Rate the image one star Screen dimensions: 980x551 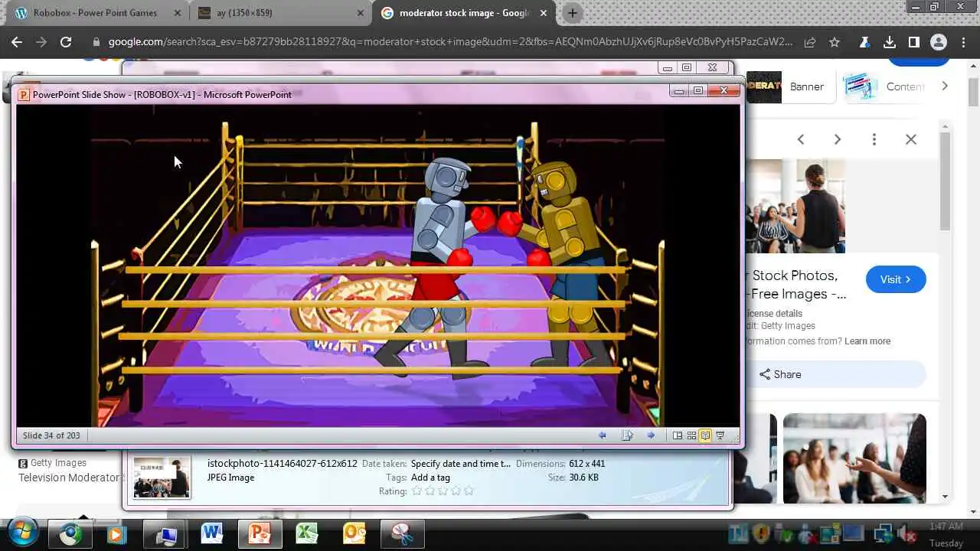click(416, 491)
